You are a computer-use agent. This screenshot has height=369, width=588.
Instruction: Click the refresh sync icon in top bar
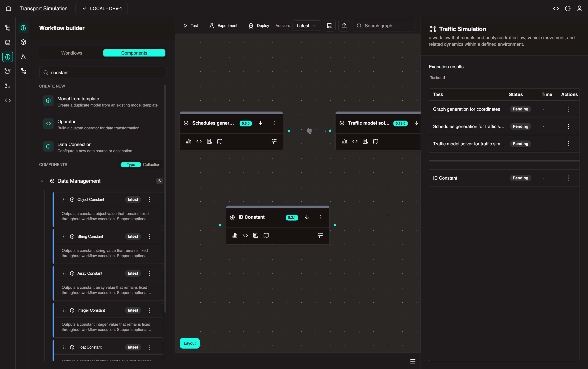point(568,8)
